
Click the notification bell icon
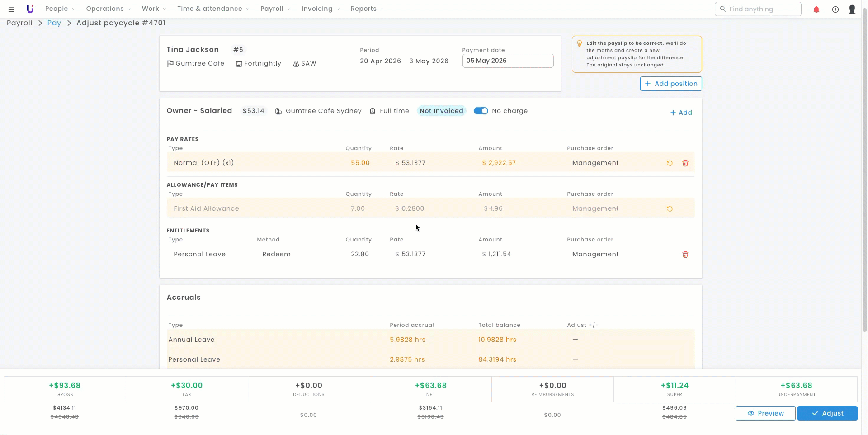coord(816,9)
